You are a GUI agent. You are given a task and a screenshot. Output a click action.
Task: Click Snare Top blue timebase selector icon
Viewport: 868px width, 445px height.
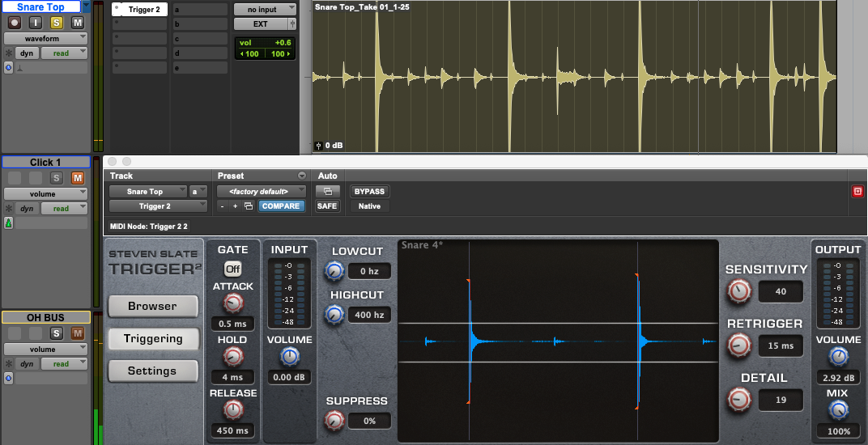click(8, 67)
